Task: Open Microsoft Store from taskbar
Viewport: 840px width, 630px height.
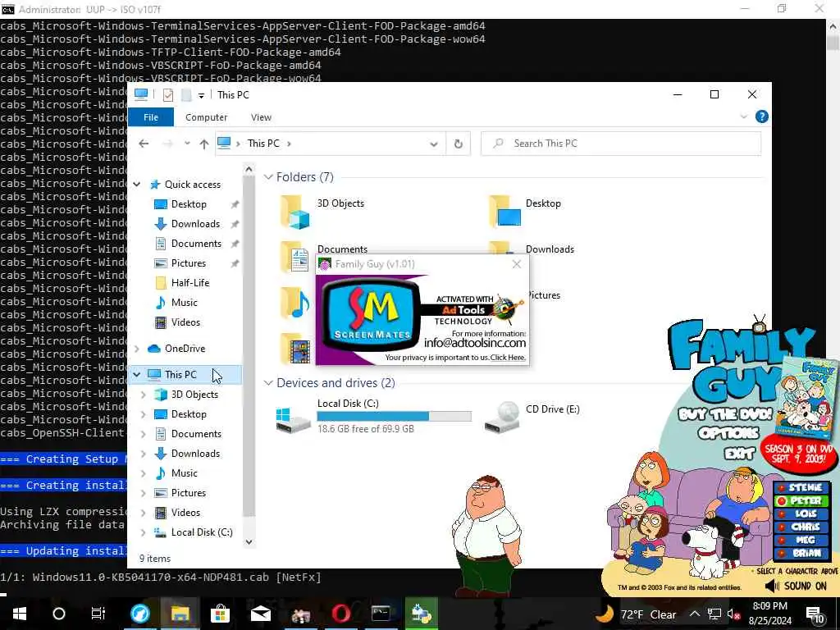Action: [x=220, y=614]
